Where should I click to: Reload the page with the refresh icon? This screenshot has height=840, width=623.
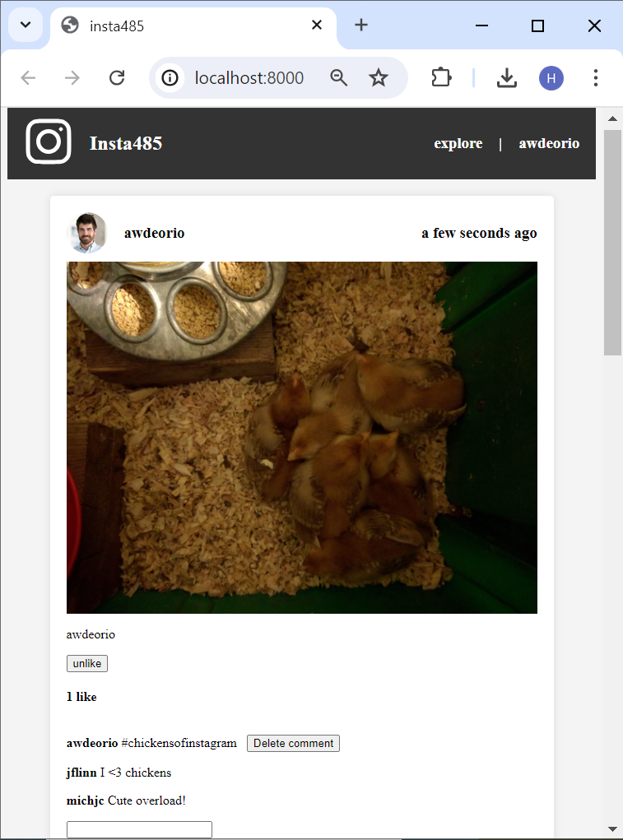pos(117,78)
